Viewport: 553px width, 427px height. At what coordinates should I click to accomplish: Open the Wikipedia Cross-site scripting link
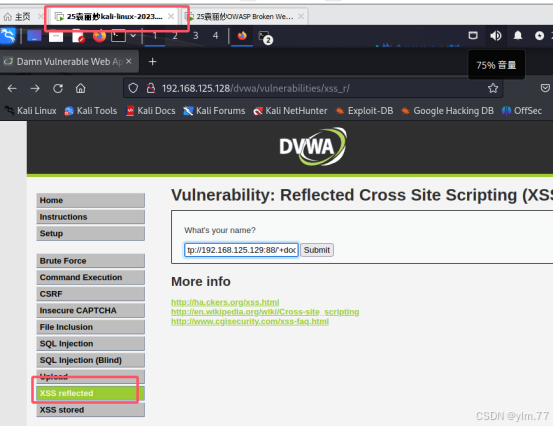point(265,312)
